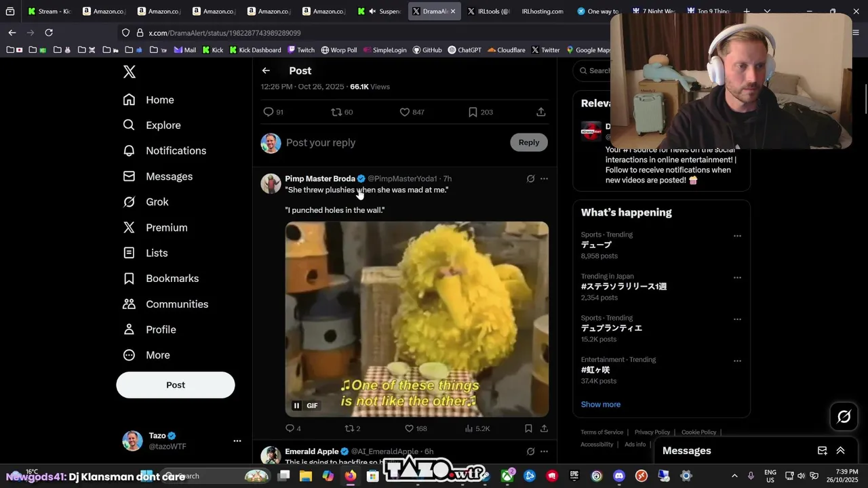Click Grok icon on Pimp Master Broda reply
Screen dimensions: 868x488
[x=530, y=179]
